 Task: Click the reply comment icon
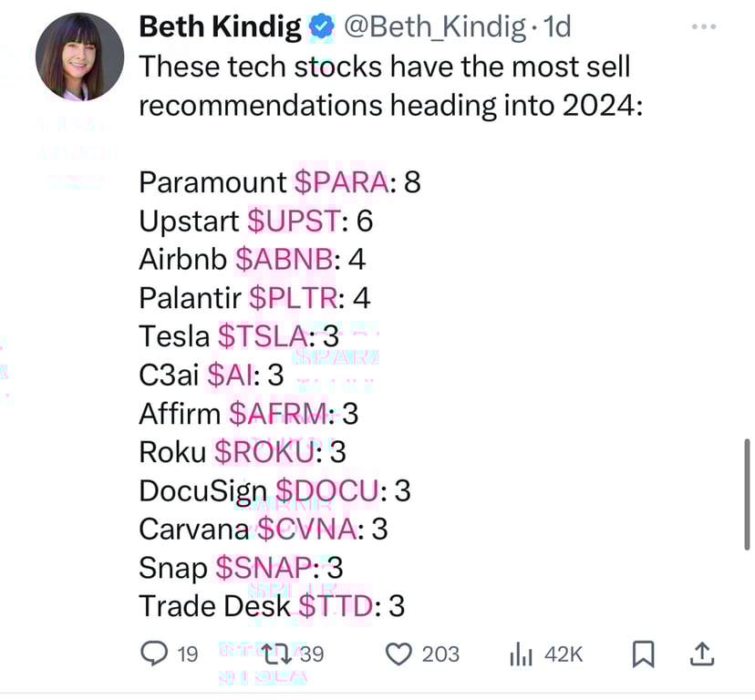coord(155,653)
